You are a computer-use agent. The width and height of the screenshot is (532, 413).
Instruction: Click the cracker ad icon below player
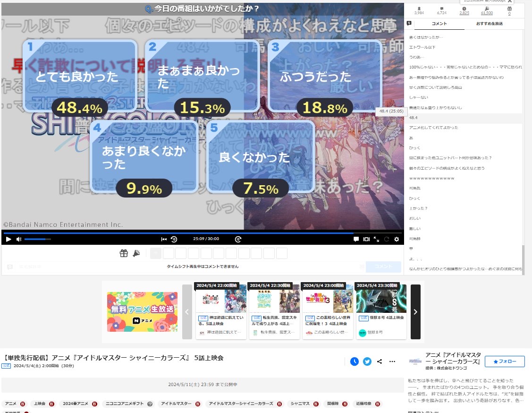[x=136, y=253]
